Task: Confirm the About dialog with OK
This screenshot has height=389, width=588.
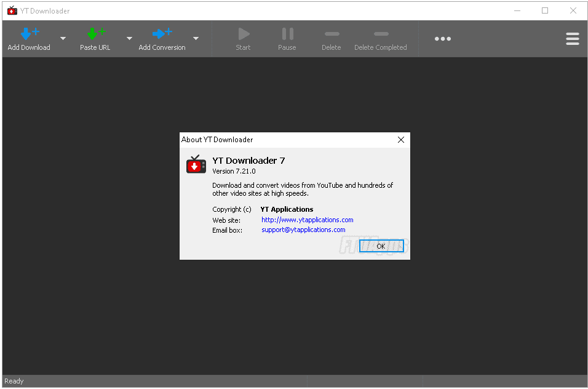Action: (381, 246)
